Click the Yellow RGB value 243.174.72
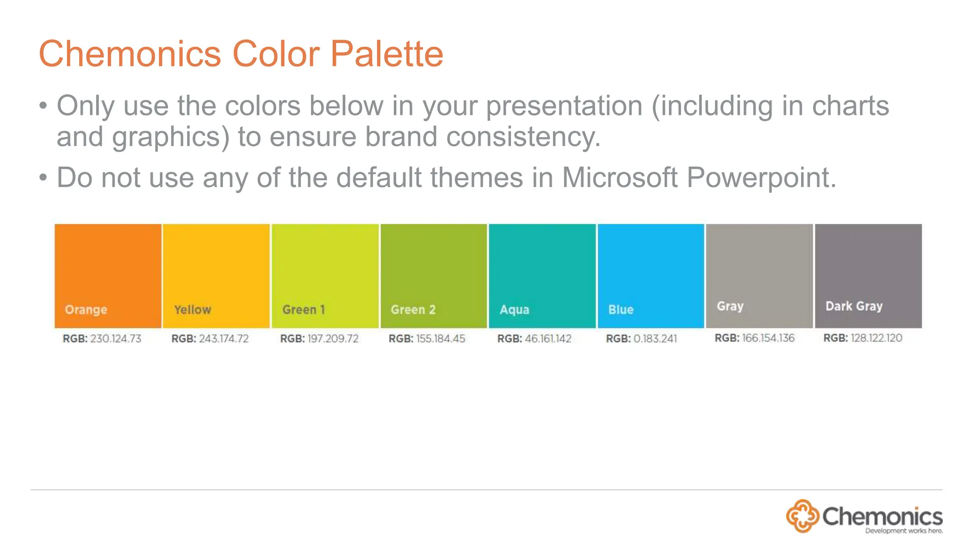 (210, 339)
